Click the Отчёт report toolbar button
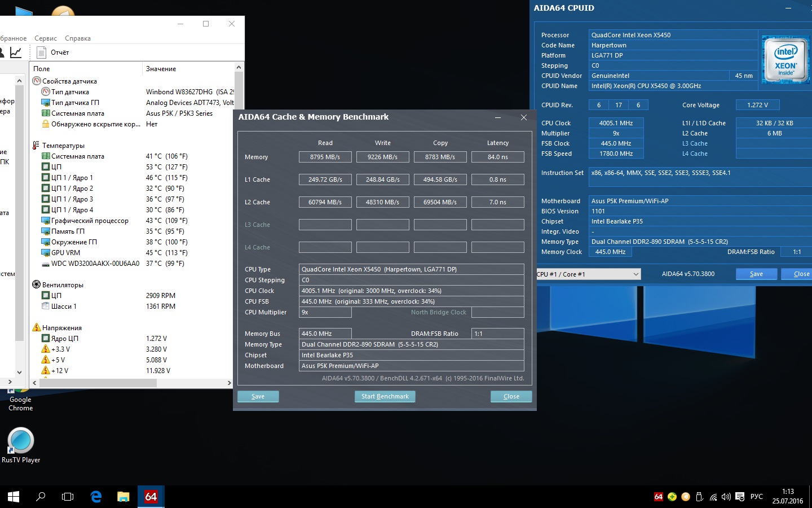812x508 pixels. click(52, 52)
